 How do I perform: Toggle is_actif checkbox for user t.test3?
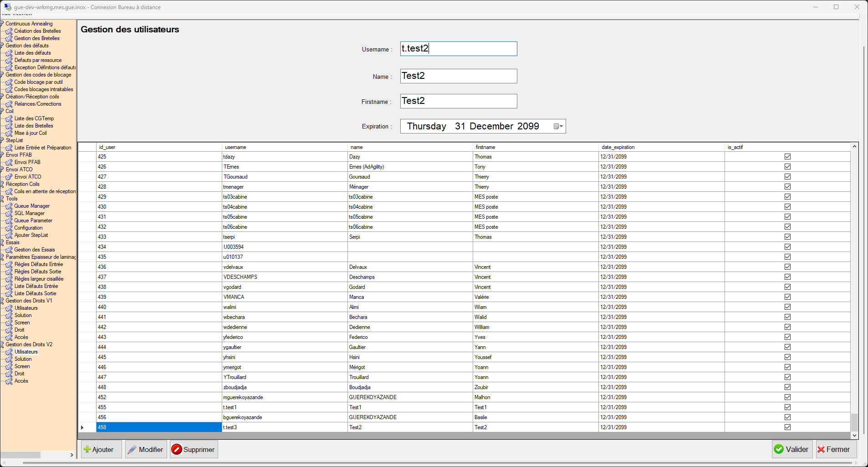(787, 427)
